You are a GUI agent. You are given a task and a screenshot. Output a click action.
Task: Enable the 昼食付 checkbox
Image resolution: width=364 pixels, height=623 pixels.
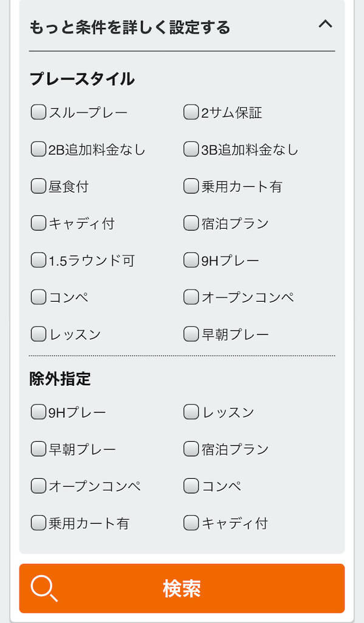pyautogui.click(x=38, y=186)
